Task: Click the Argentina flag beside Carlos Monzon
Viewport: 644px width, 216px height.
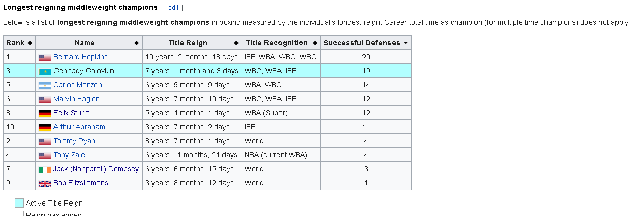Action: pos(45,85)
